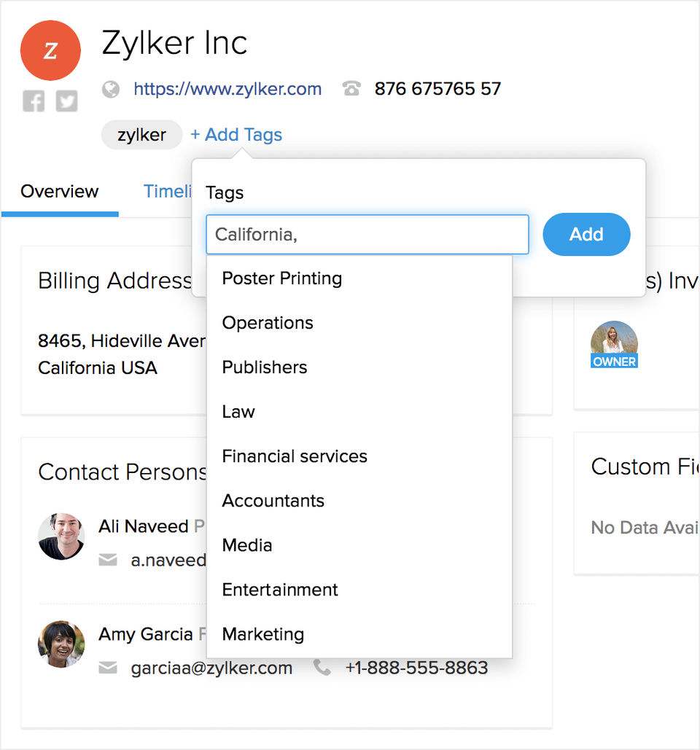Image resolution: width=700 pixels, height=750 pixels.
Task: Click the existing zylker tag chip
Action: pos(141,135)
